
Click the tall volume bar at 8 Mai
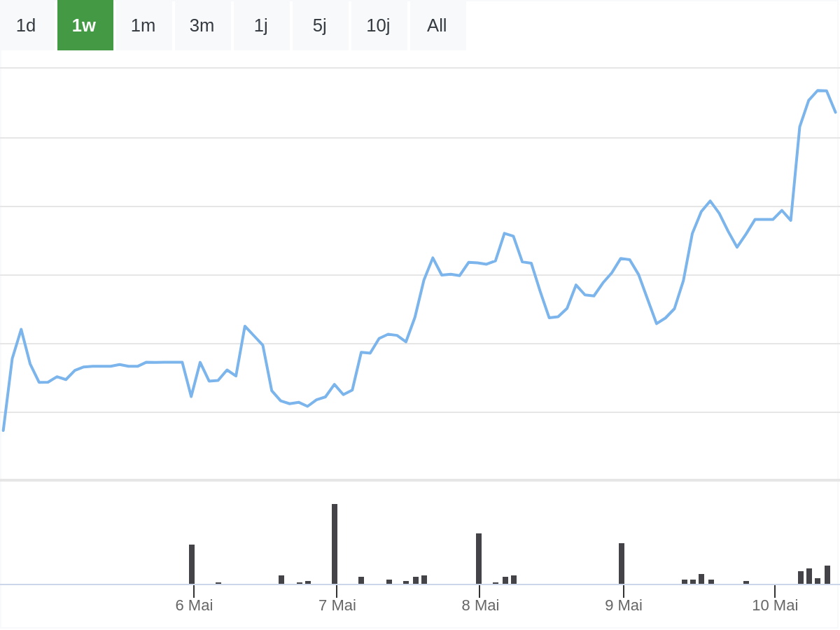[479, 559]
